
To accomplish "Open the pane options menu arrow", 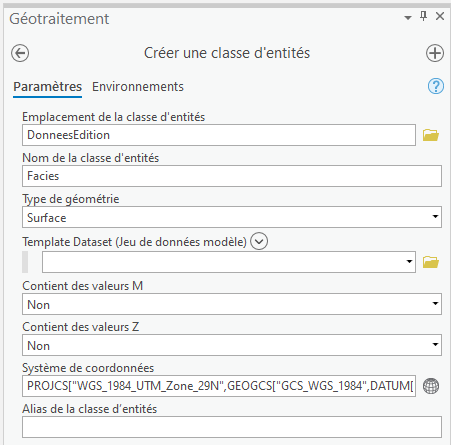I will [408, 18].
